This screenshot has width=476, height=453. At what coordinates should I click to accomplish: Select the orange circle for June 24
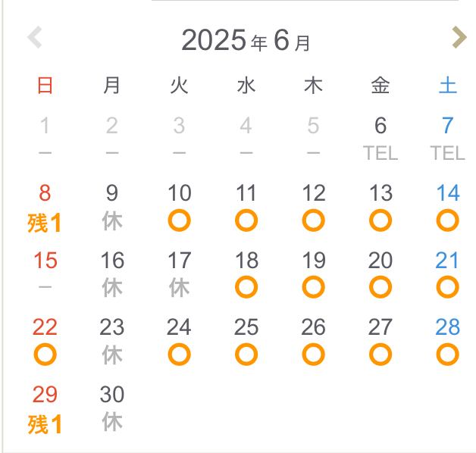[180, 355]
